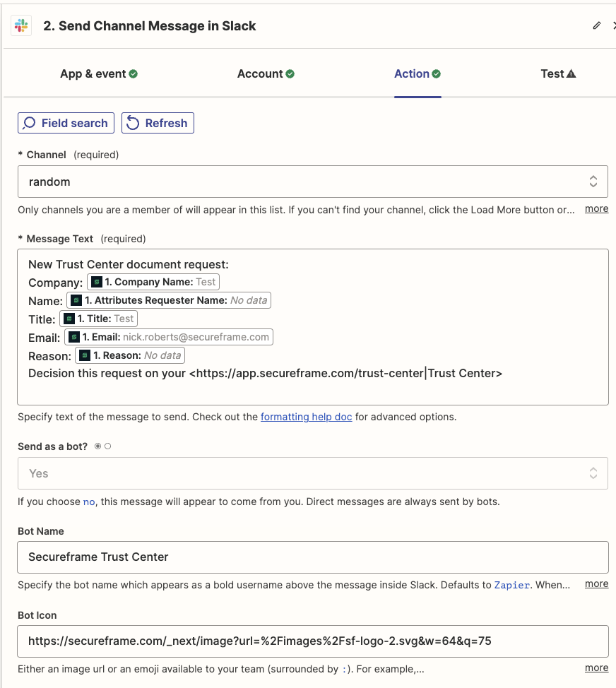Select second Send as a bot radio
The height and width of the screenshot is (688, 616).
(108, 446)
